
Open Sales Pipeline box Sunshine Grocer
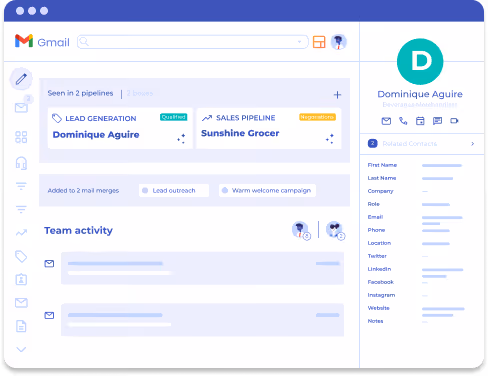pos(269,128)
